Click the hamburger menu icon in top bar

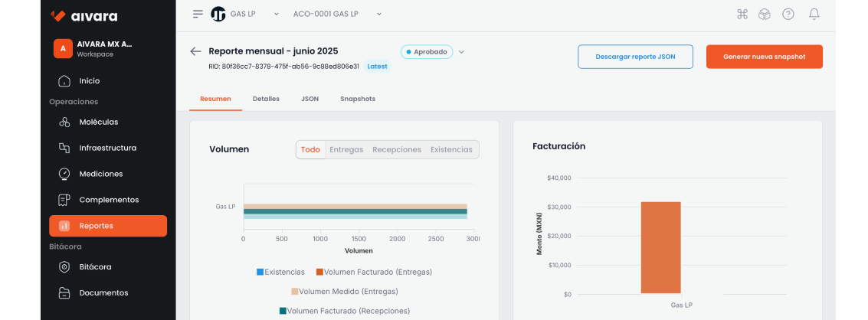click(198, 14)
